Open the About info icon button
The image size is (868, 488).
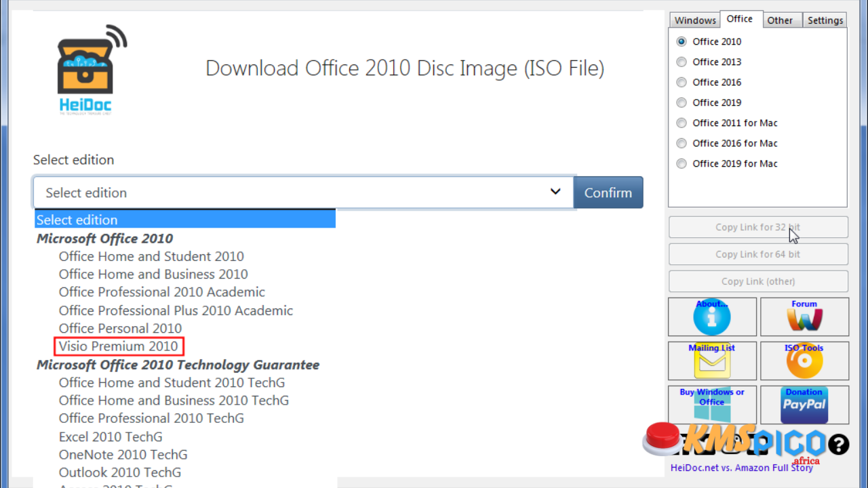pos(712,317)
